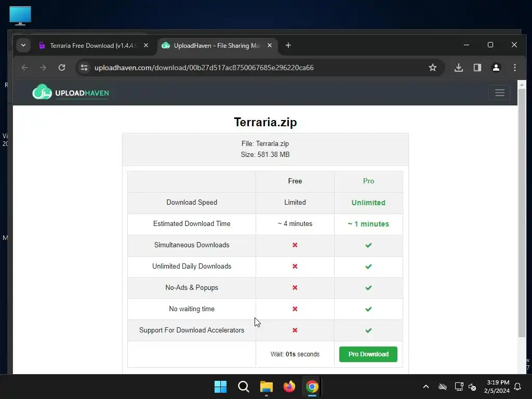The height and width of the screenshot is (399, 532).
Task: Close the Terraria Free Download tab
Action: coord(146,45)
